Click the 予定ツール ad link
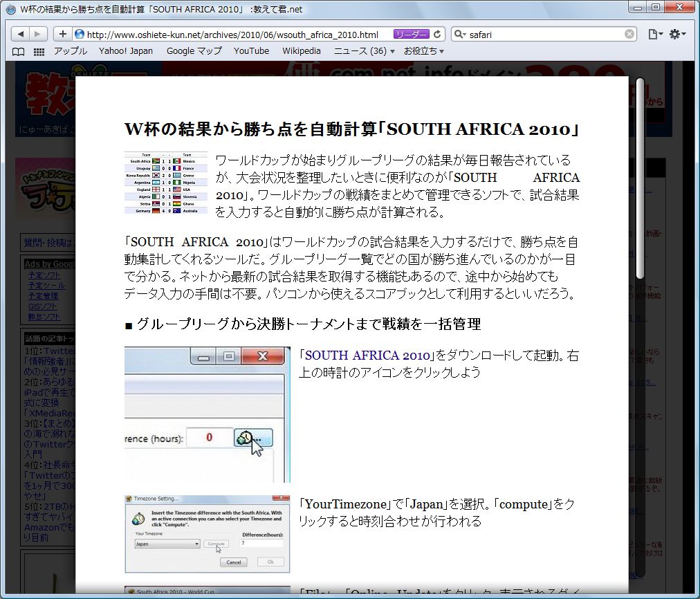 pos(46,286)
